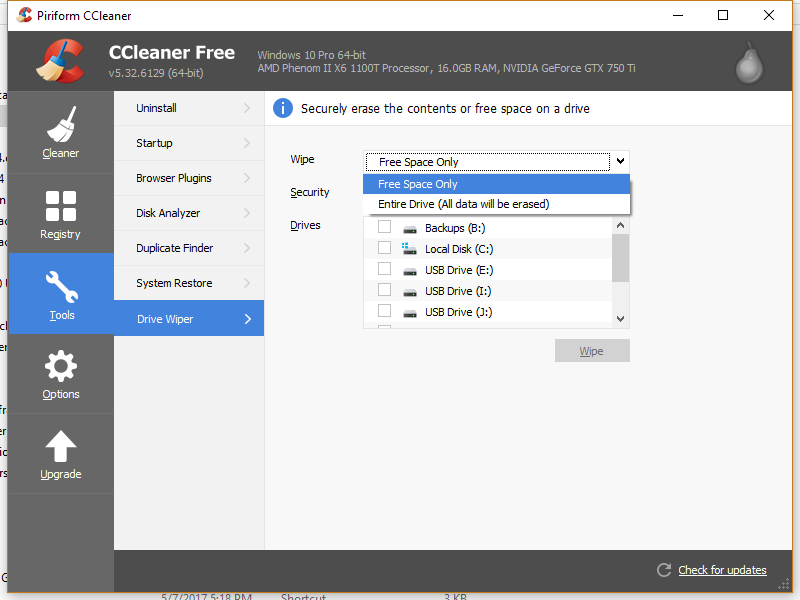This screenshot has height=600, width=800.
Task: Click the version text v5.32.6129 (64-bit)
Action: click(156, 73)
